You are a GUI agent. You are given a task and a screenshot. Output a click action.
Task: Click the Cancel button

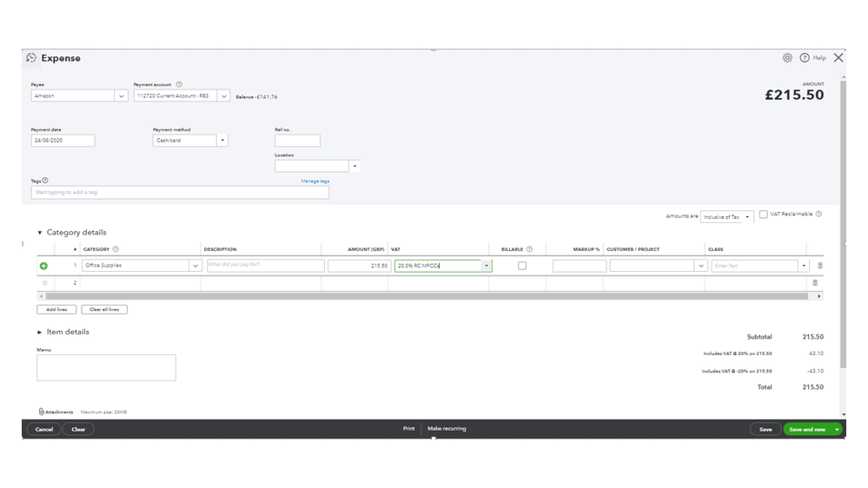[x=43, y=429]
